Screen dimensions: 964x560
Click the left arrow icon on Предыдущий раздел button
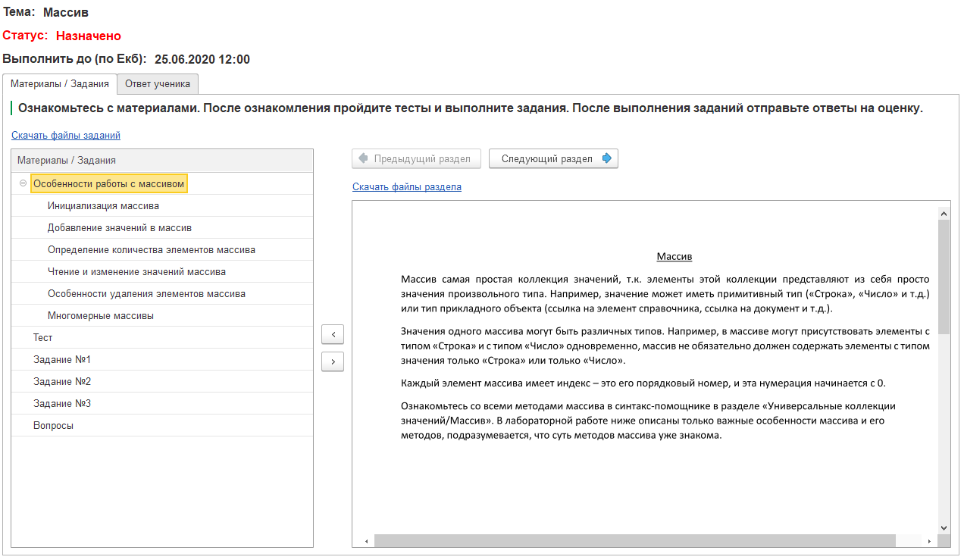364,158
